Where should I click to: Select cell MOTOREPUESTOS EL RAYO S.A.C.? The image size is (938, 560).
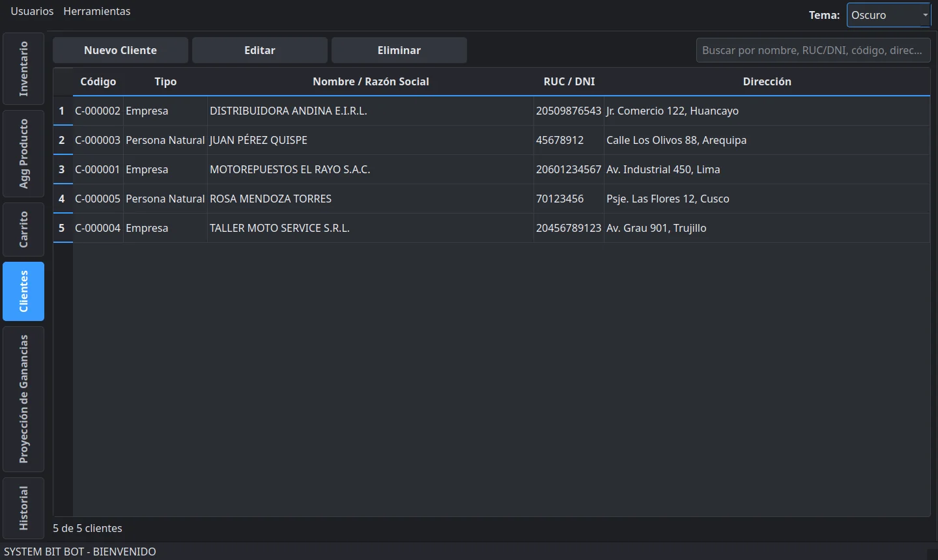[371, 169]
